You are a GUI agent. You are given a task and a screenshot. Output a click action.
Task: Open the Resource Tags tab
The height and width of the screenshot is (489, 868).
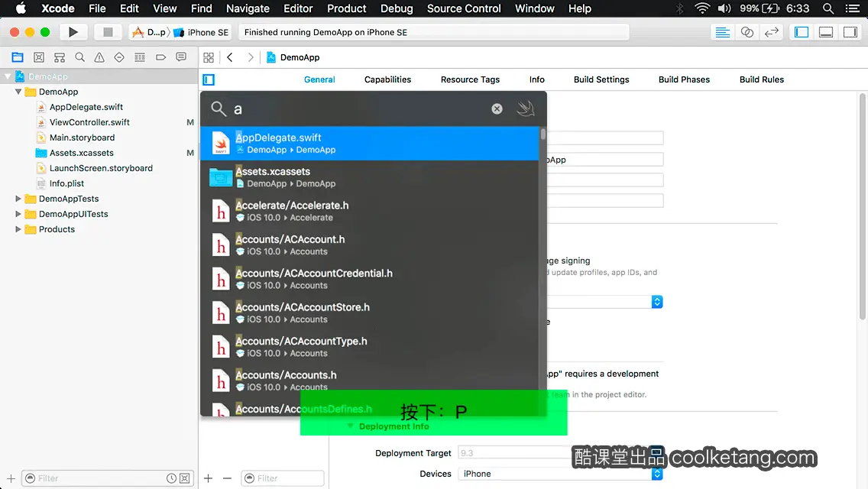(x=470, y=79)
